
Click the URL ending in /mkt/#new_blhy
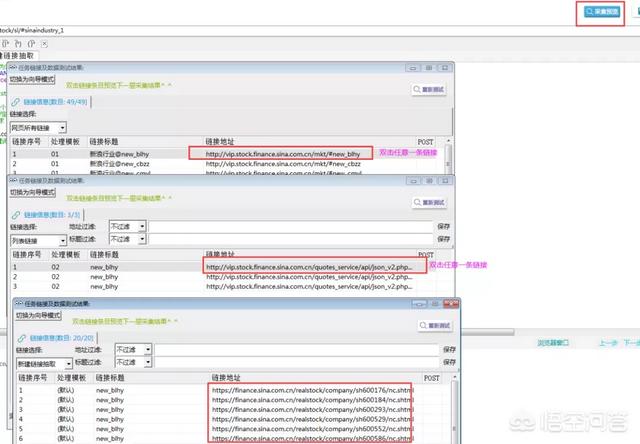coord(283,154)
